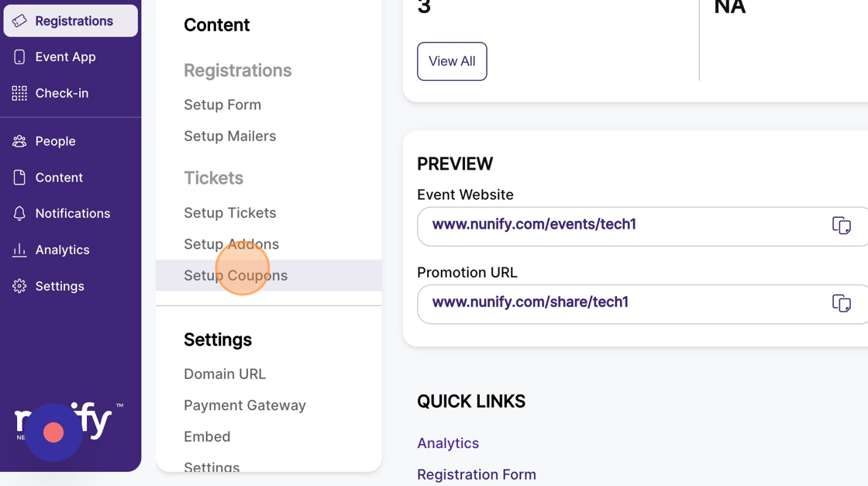Click the Event App phone icon
Viewport: 868px width, 486px height.
[19, 57]
